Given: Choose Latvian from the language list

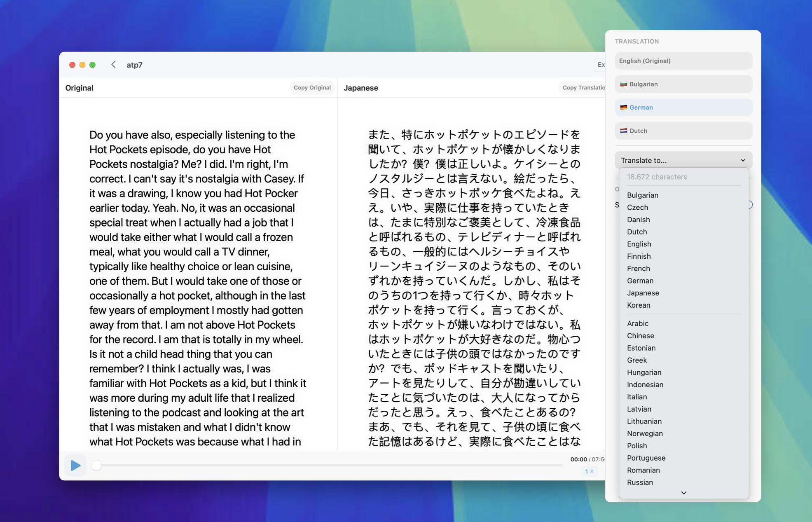Looking at the screenshot, I should click(683, 409).
